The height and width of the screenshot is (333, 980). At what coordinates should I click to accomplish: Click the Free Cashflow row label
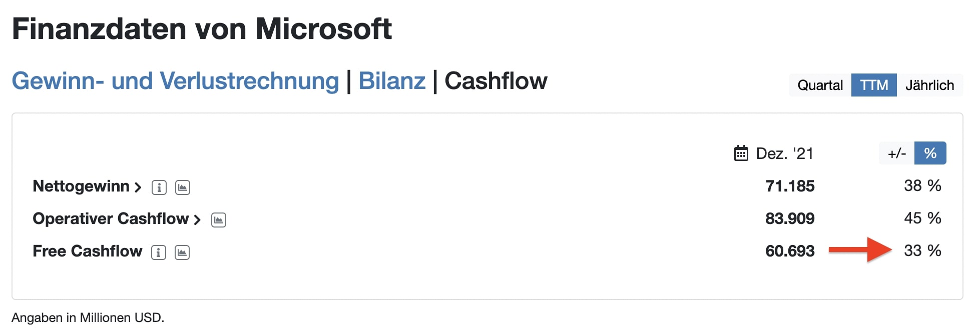pyautogui.click(x=88, y=251)
